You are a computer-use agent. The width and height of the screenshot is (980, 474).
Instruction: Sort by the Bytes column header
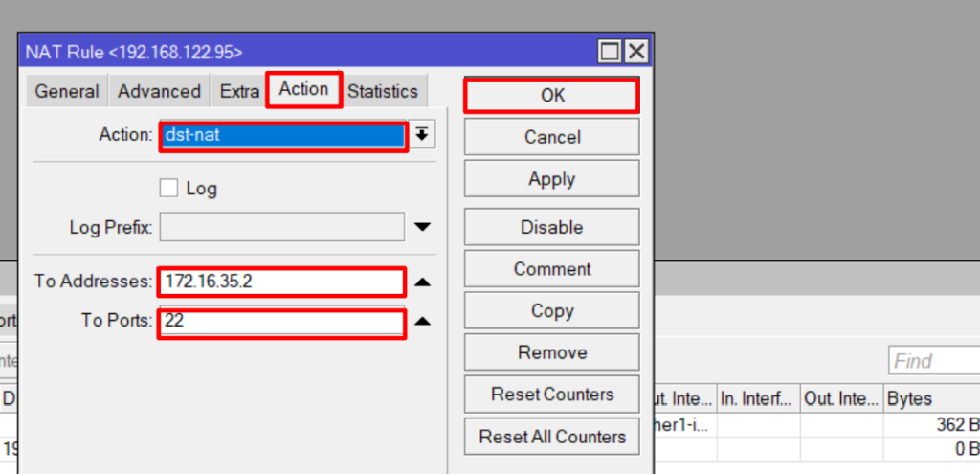click(x=930, y=398)
